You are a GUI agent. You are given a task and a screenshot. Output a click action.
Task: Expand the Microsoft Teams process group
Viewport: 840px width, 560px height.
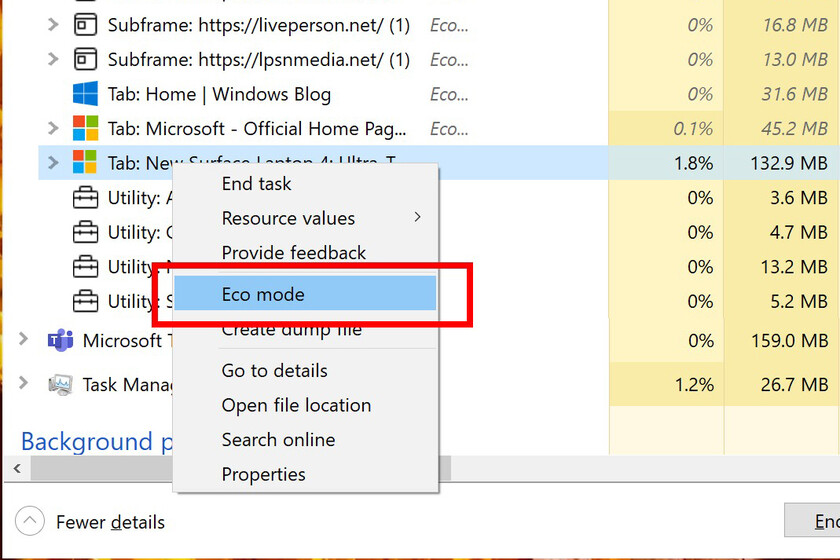23,339
